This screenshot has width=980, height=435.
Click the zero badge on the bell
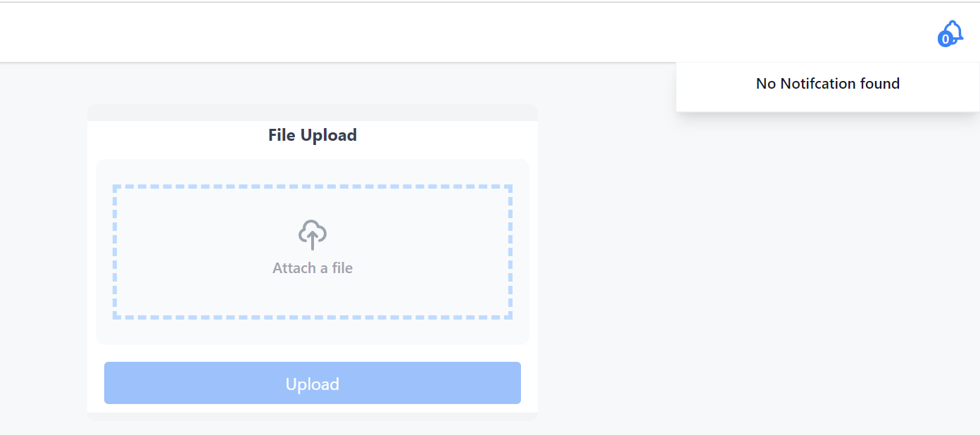944,40
